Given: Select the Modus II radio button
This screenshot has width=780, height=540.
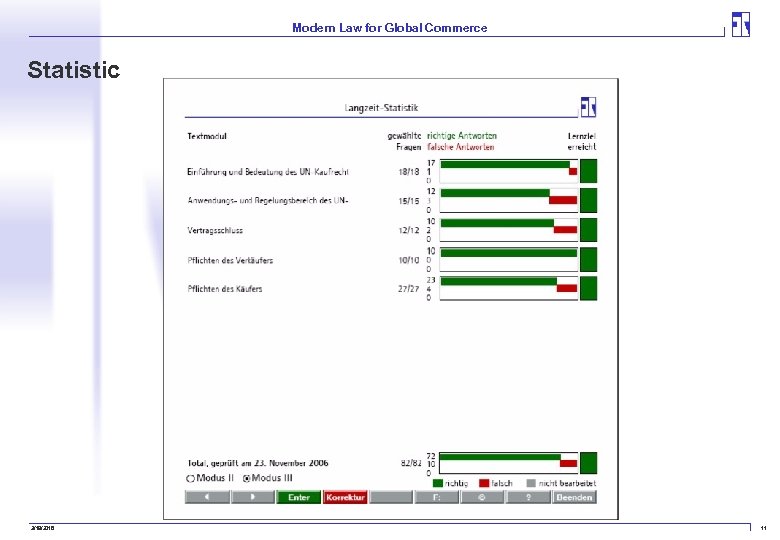Looking at the screenshot, I should coord(190,478).
